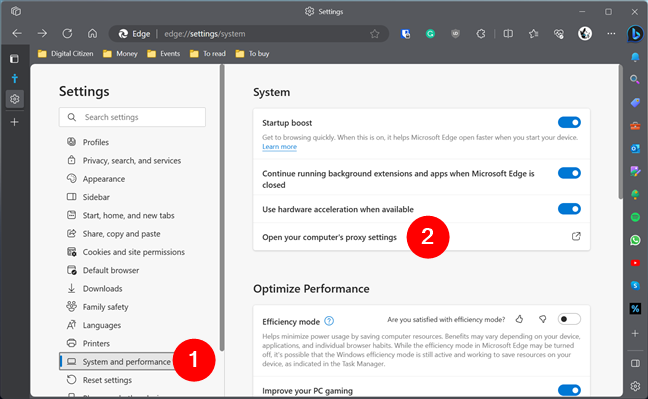Screen dimensions: 648x399
Task: Select Default browser settings
Action: point(111,270)
